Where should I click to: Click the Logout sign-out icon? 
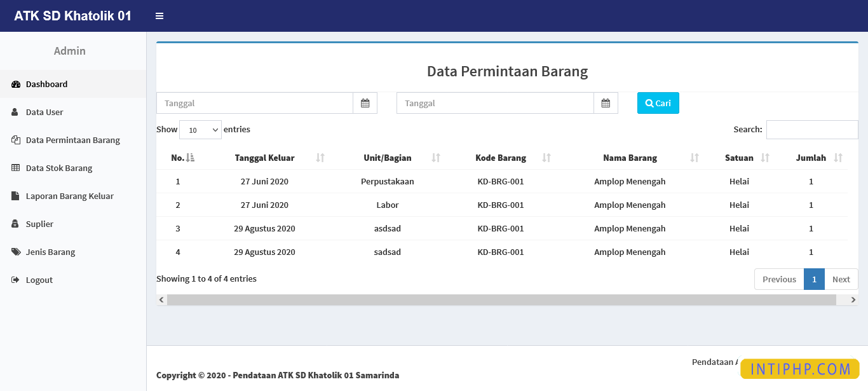pos(15,280)
